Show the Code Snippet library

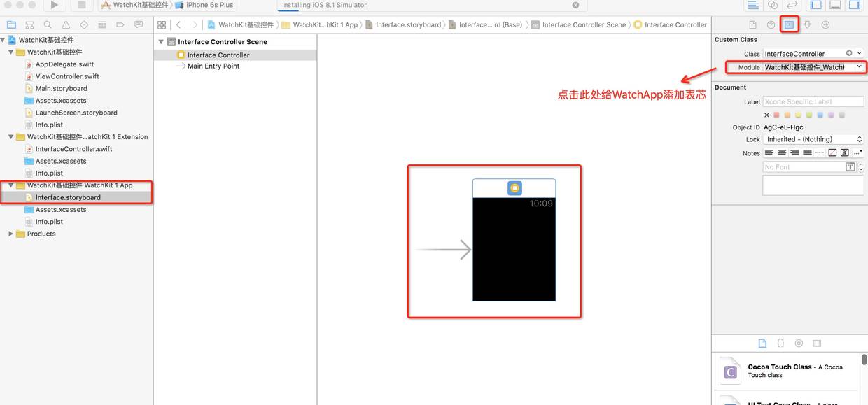(x=780, y=343)
